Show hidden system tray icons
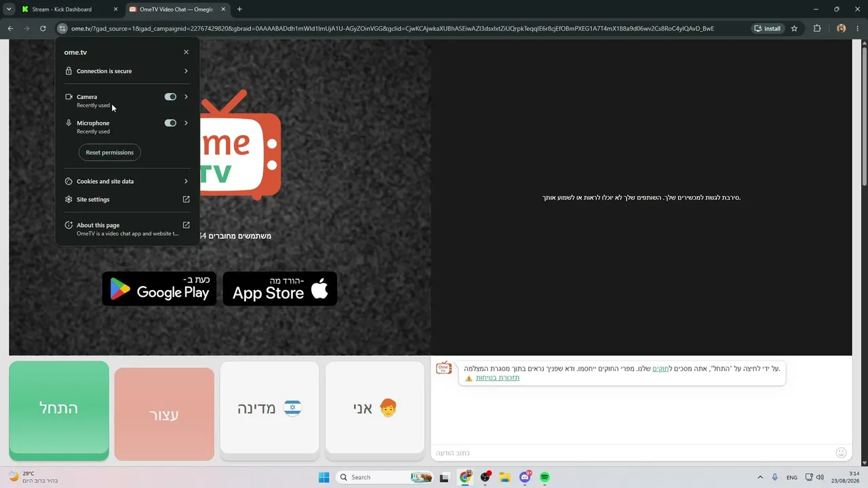868x488 pixels. pos(760,477)
